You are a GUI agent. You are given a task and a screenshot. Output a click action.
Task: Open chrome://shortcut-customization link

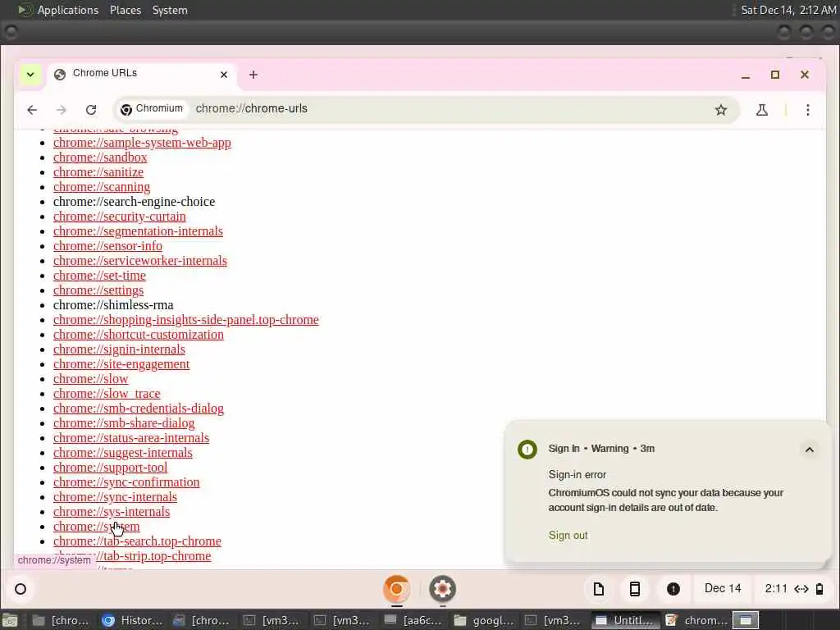[x=138, y=335]
